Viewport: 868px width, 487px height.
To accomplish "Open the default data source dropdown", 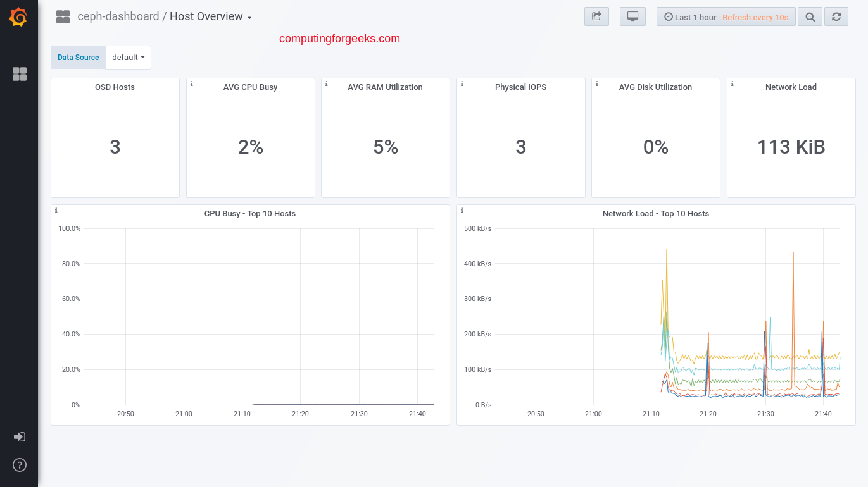I will tap(128, 58).
